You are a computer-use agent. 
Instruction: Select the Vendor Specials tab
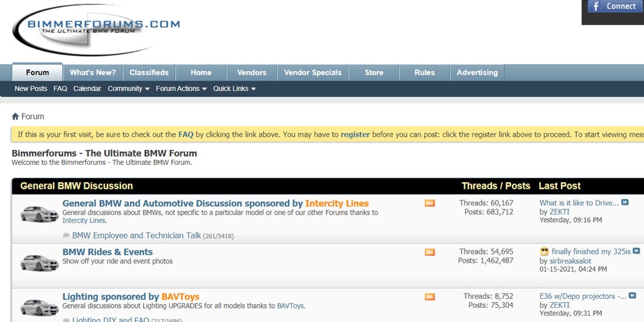click(312, 73)
